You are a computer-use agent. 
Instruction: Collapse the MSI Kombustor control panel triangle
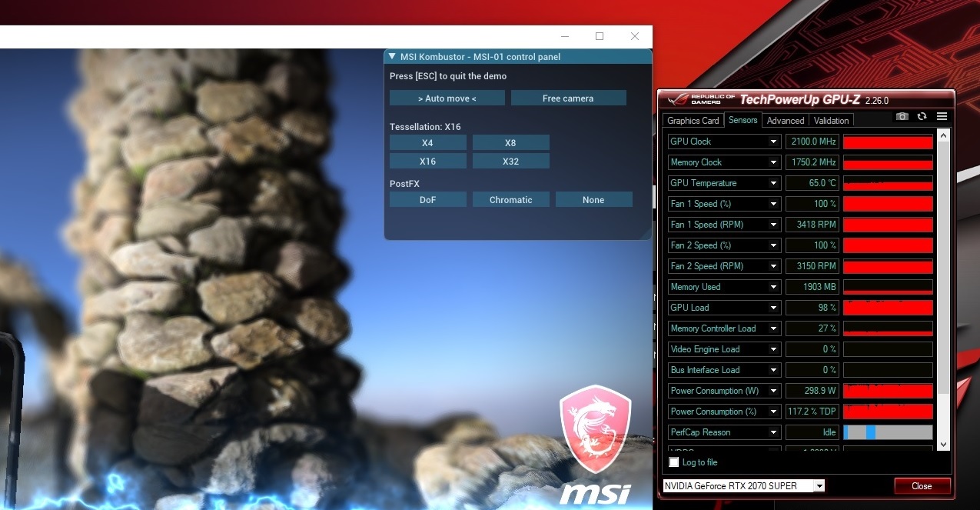click(392, 56)
